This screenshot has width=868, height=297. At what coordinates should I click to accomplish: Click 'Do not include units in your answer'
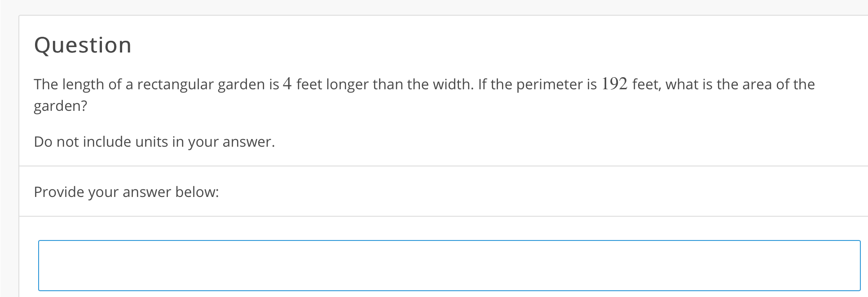point(154,141)
